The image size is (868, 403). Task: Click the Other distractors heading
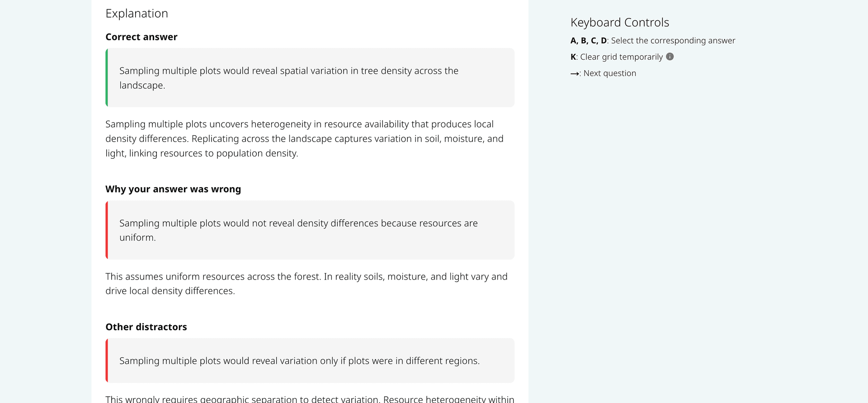click(146, 327)
